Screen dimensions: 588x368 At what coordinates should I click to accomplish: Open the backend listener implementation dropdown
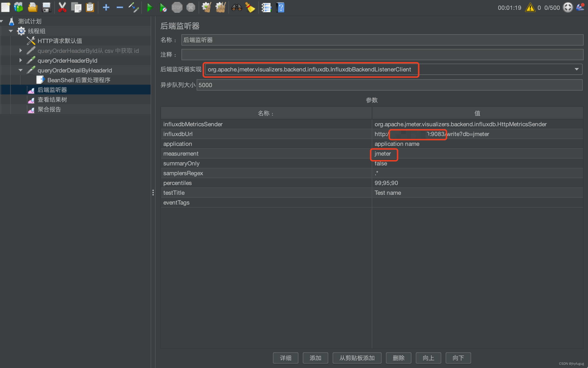577,69
